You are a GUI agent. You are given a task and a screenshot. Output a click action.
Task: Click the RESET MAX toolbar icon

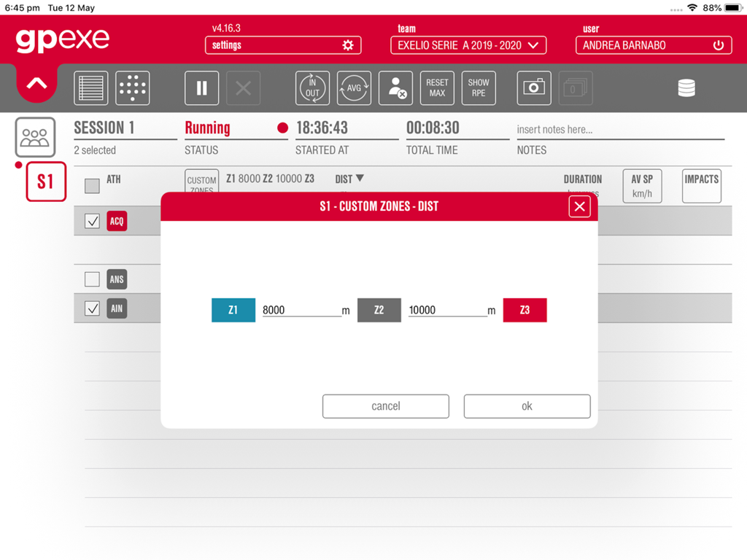coord(437,87)
